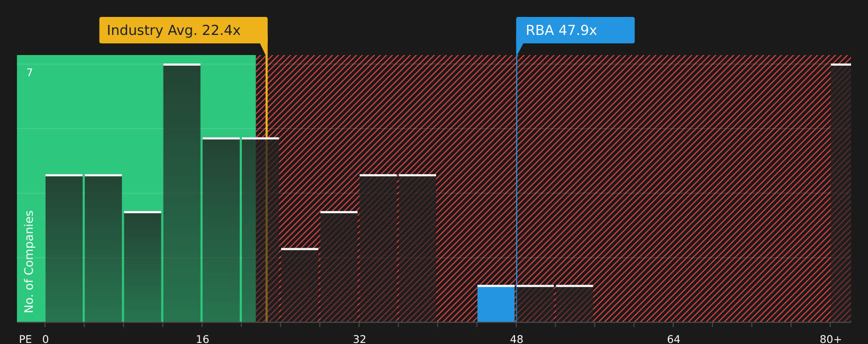Select the shortest green bar before PE 16
Screen dimensions: 868x344
coord(142,267)
